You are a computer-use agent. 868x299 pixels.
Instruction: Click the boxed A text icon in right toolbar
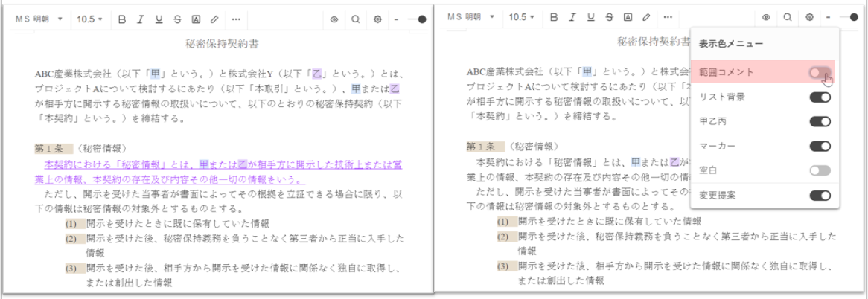628,16
